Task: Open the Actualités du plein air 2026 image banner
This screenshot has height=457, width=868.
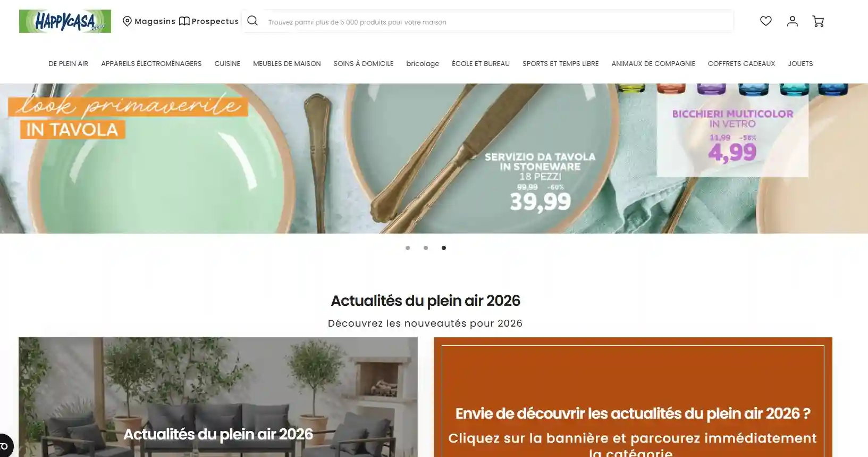Action: [218, 397]
